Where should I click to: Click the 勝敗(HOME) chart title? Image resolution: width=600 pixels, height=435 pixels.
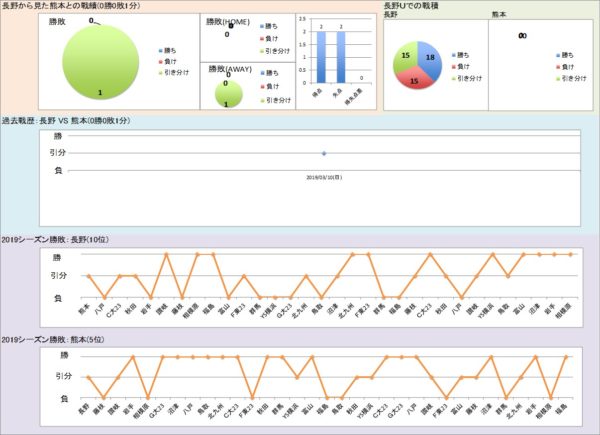pyautogui.click(x=226, y=21)
